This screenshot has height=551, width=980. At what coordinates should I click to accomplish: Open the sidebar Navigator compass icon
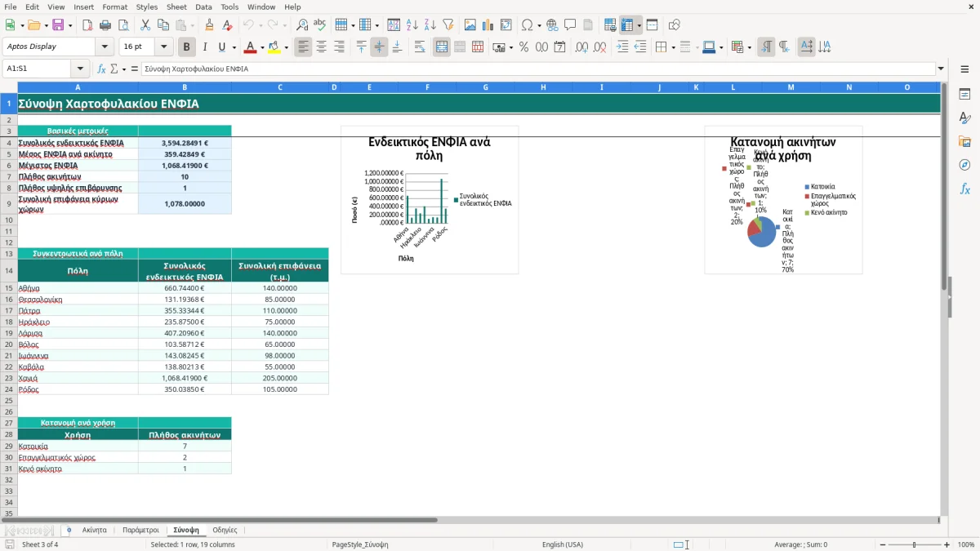964,165
